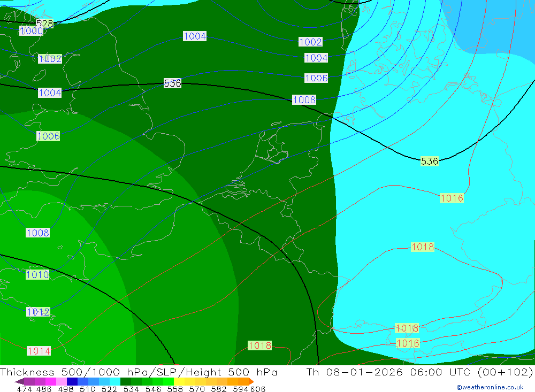Image resolution: width=535 pixels, height=392 pixels.
Task: Click the bright magenta legend swatch
Action: 51,381
